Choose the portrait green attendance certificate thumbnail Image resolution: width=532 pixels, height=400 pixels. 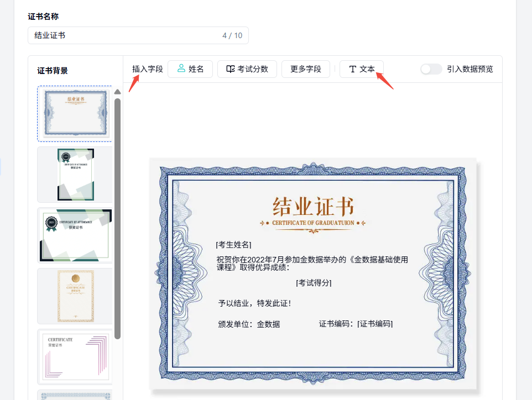pyautogui.click(x=75, y=175)
